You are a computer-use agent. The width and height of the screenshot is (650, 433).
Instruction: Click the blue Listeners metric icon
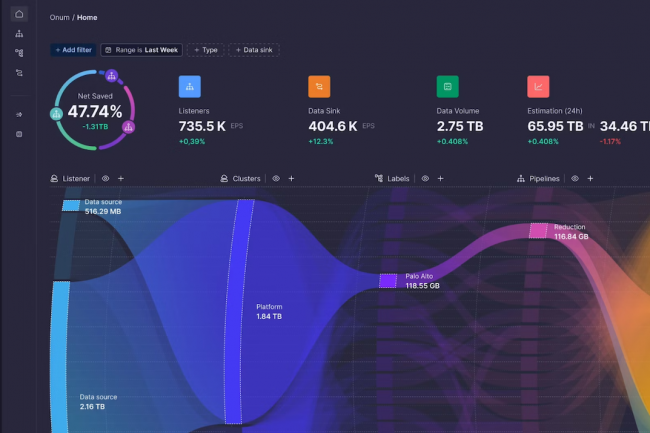click(x=190, y=87)
